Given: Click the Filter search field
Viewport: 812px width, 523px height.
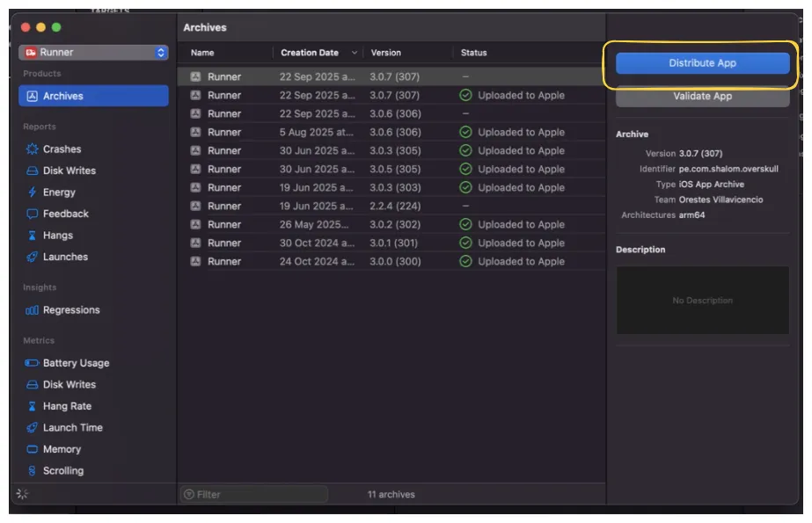Looking at the screenshot, I should 255,495.
